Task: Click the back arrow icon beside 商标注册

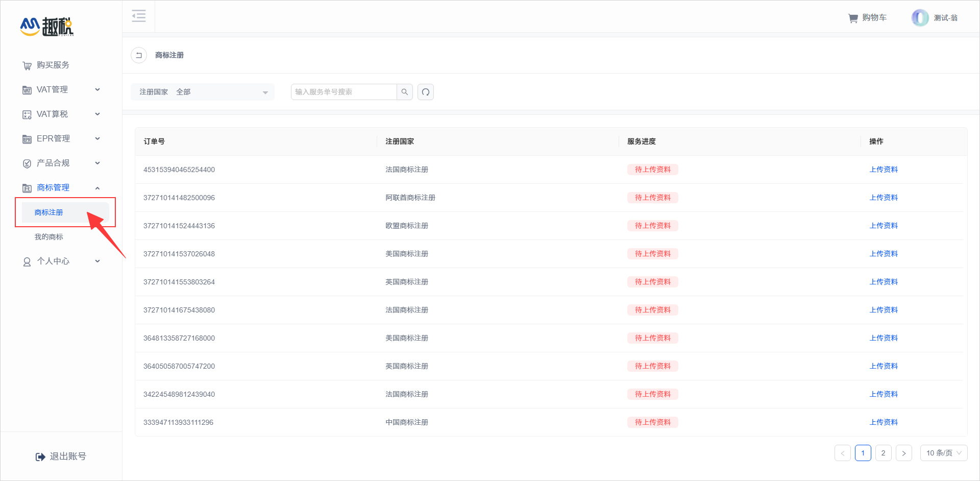Action: tap(139, 55)
